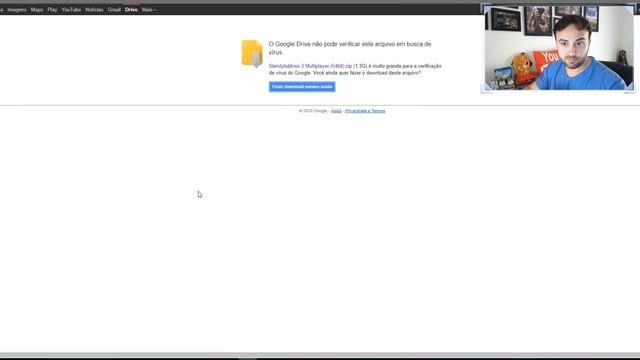Open Imagens in the top bar

tap(17, 9)
